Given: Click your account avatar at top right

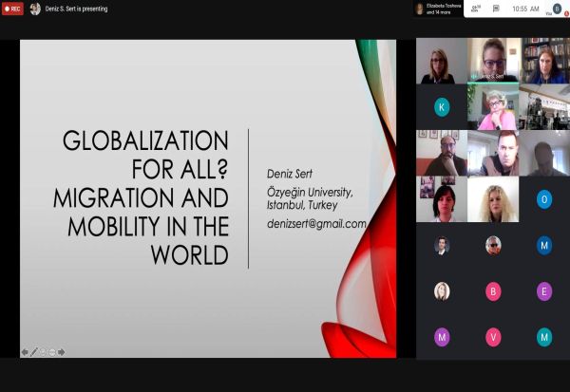Looking at the screenshot, I should coord(557,9).
